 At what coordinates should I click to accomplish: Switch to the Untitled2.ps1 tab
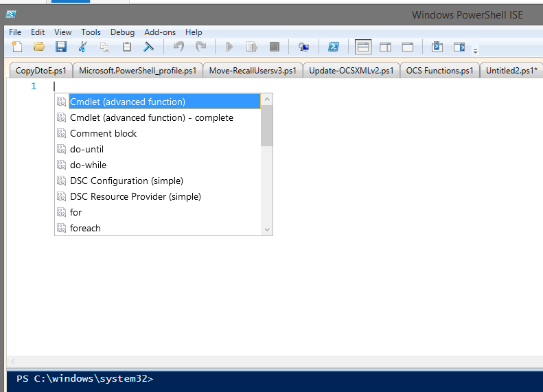(x=511, y=71)
